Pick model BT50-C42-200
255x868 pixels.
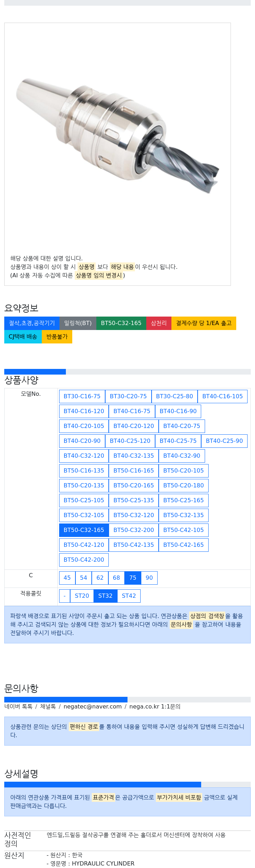point(84,560)
